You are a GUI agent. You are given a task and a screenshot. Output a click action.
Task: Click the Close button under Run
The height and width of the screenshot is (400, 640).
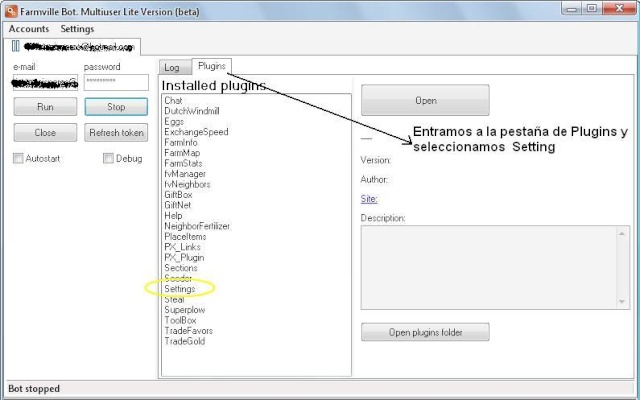(x=45, y=133)
